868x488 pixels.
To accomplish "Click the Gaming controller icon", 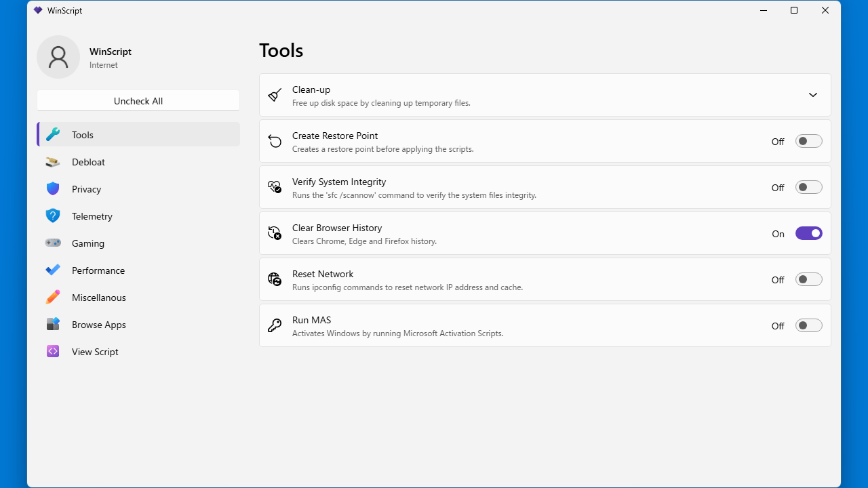I will [x=53, y=243].
